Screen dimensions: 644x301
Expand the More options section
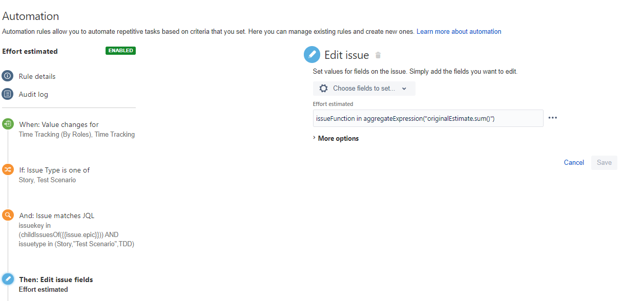tap(336, 138)
